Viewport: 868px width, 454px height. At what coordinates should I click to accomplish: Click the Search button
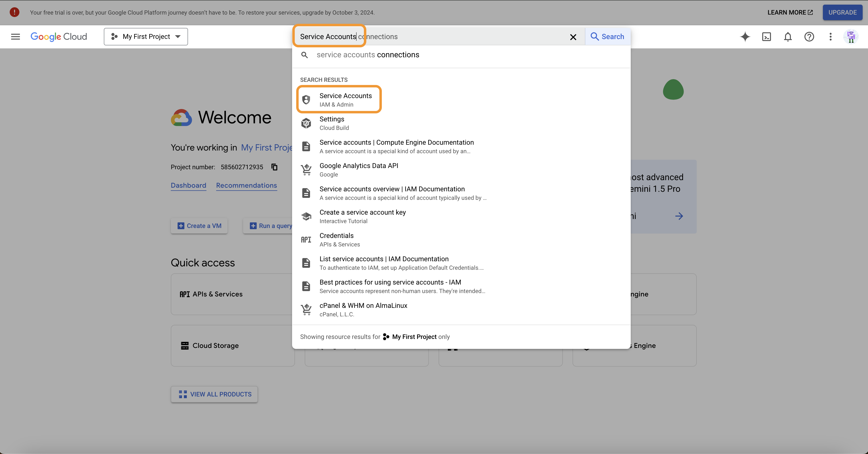coord(607,36)
